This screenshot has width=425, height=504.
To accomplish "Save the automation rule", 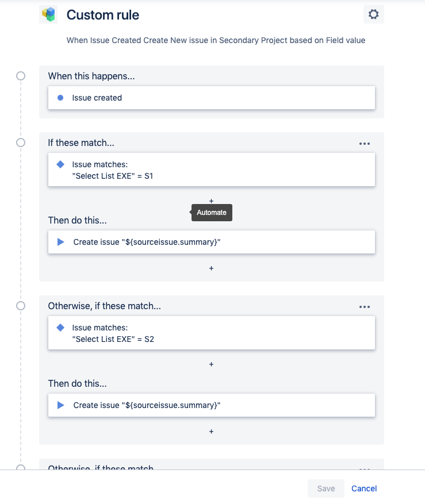I will (x=326, y=488).
